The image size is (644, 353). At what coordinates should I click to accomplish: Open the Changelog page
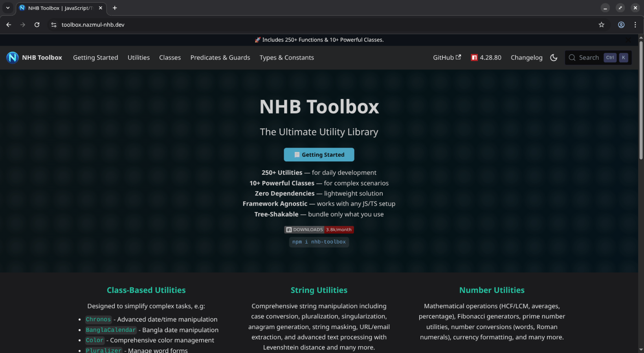(527, 57)
